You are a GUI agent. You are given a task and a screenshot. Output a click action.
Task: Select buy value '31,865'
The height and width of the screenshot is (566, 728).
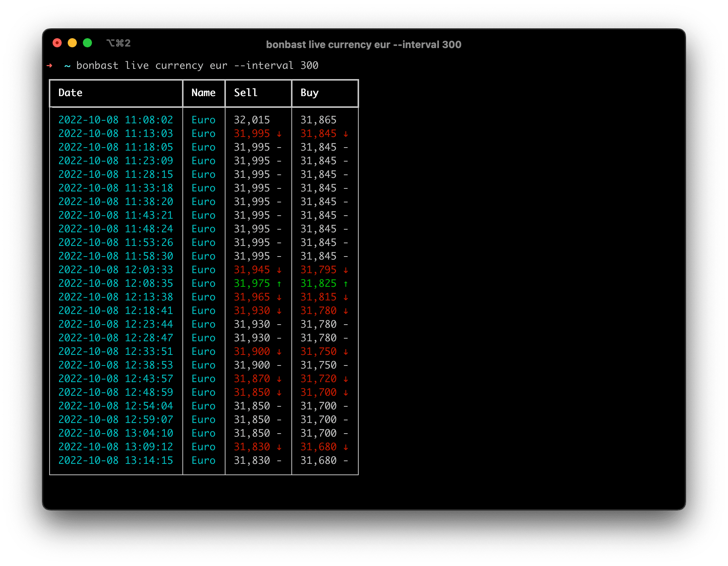tap(319, 120)
